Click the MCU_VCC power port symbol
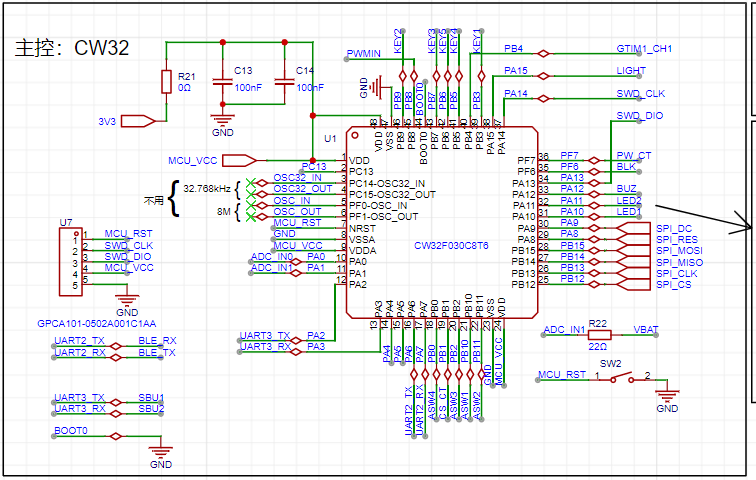Screen dimensions: 756x480 pyautogui.click(x=240, y=160)
